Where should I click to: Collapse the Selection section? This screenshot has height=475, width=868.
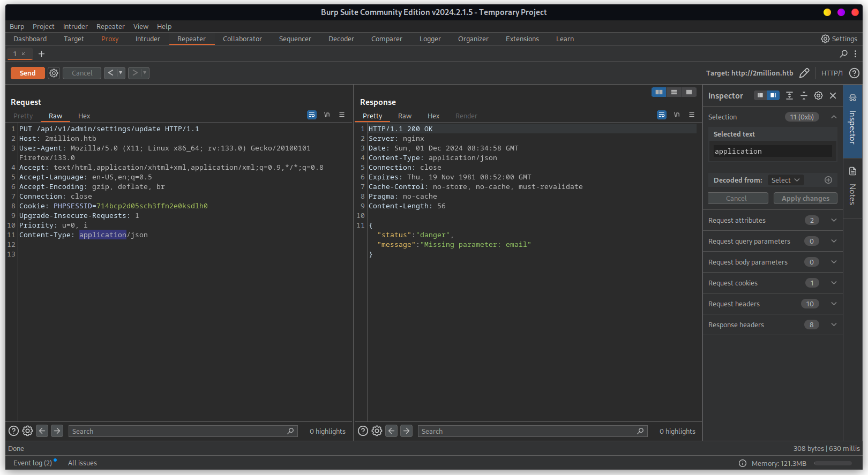tap(834, 117)
